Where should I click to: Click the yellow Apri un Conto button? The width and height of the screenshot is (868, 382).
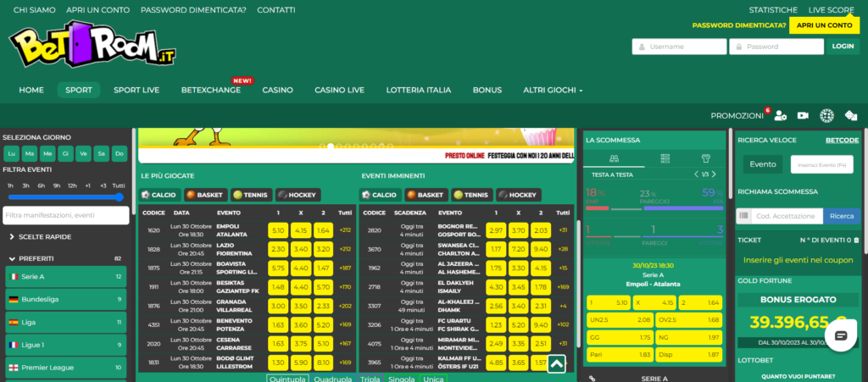coord(824,25)
